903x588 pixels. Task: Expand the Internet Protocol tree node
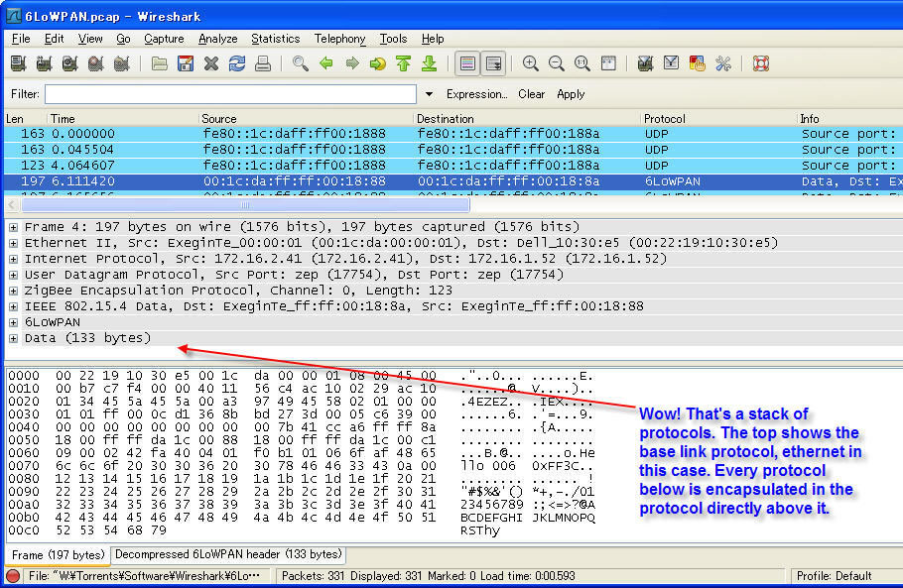(13, 259)
